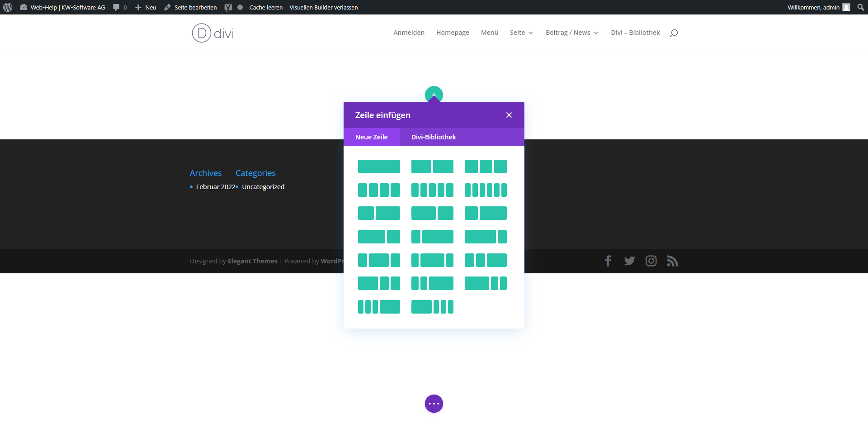
Task: Open the Neu menu in admin bar
Action: point(146,7)
